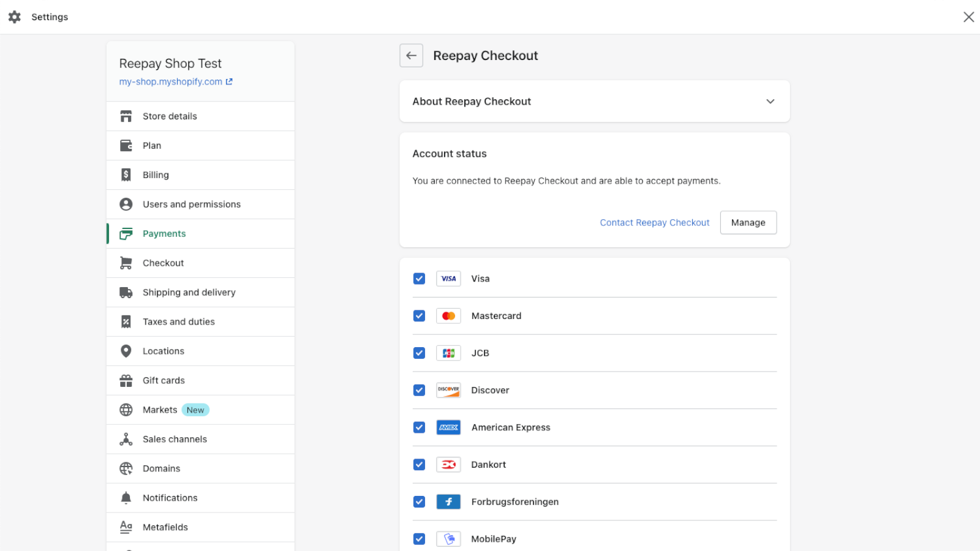Open Shipping and delivery settings
This screenshot has height=551, width=980.
(x=200, y=293)
